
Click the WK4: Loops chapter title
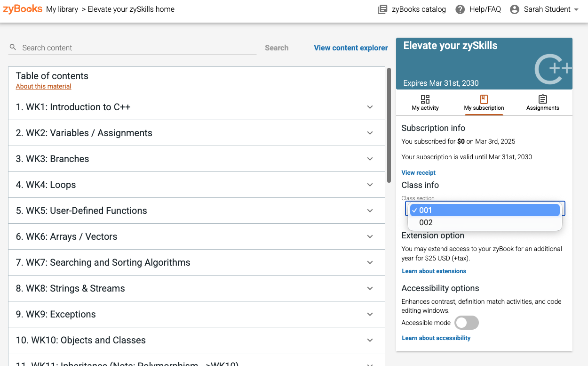coord(46,185)
